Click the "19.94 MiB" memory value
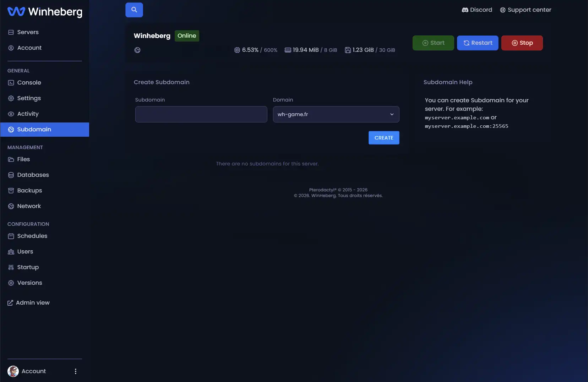The image size is (588, 382). [306, 50]
